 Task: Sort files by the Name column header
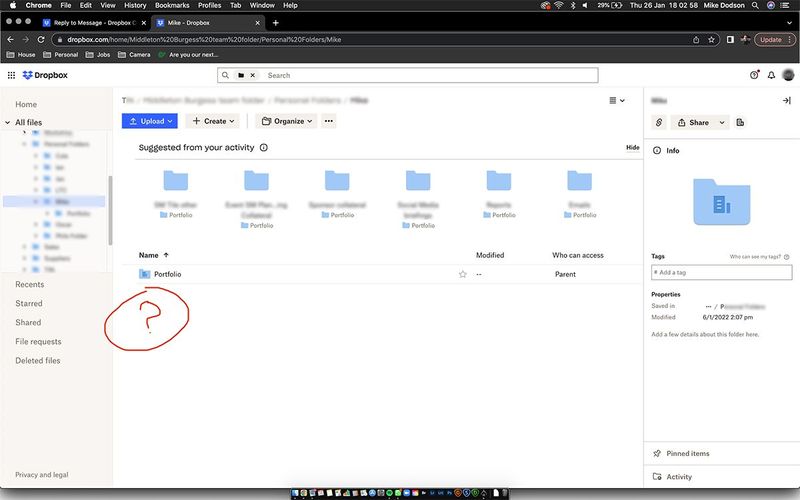[x=149, y=255]
